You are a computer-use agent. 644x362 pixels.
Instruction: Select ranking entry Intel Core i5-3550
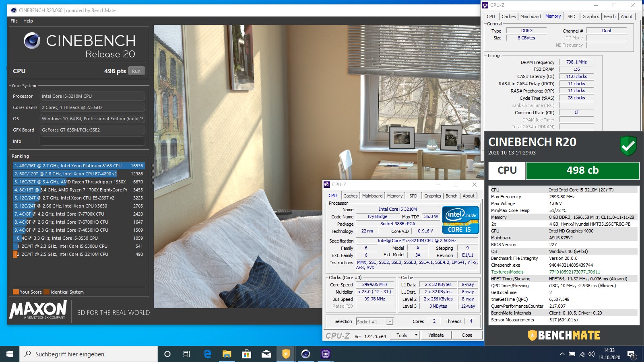tap(78, 238)
